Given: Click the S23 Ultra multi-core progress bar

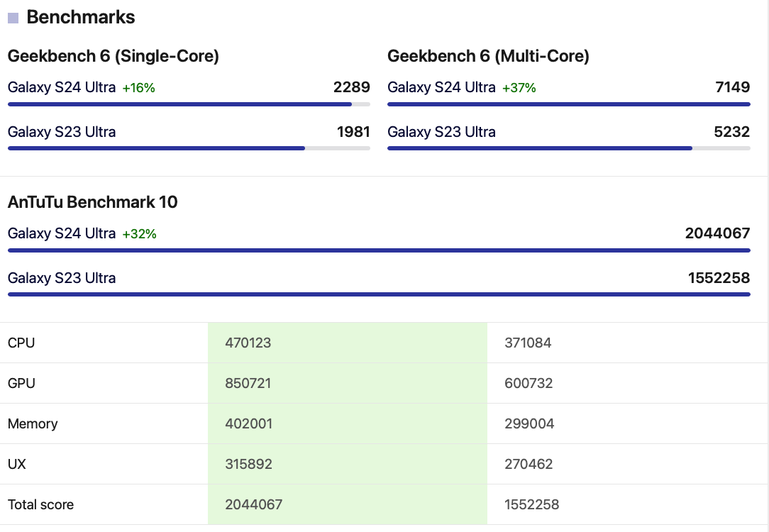Looking at the screenshot, I should 569,148.
